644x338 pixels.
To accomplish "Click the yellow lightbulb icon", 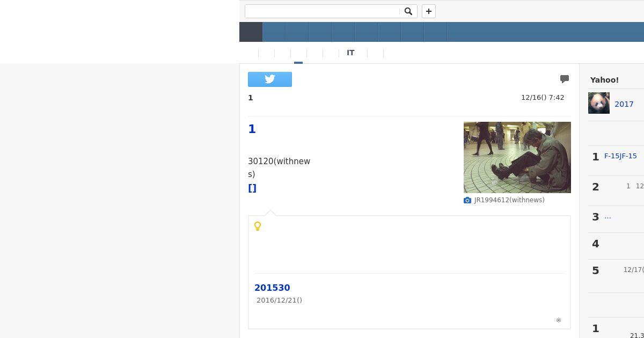I will tap(258, 226).
